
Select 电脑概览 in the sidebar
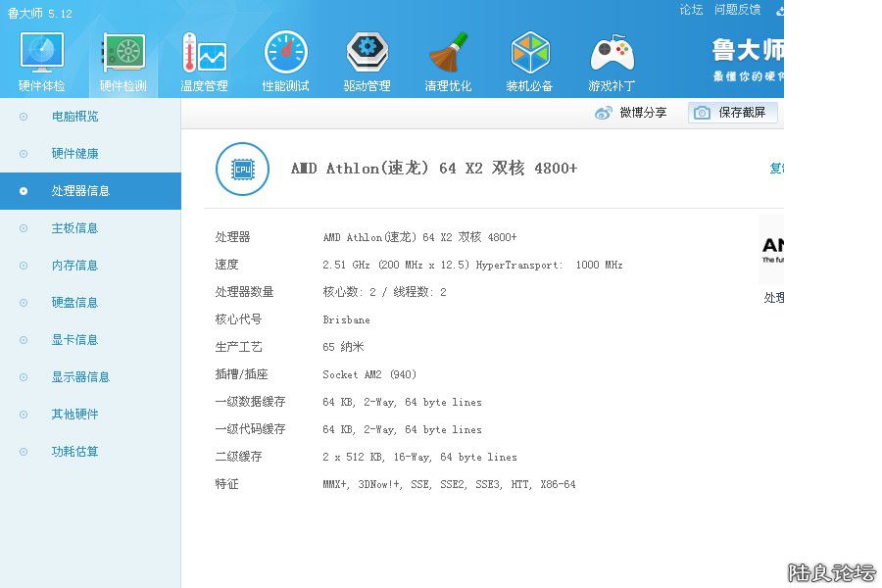coord(74,117)
